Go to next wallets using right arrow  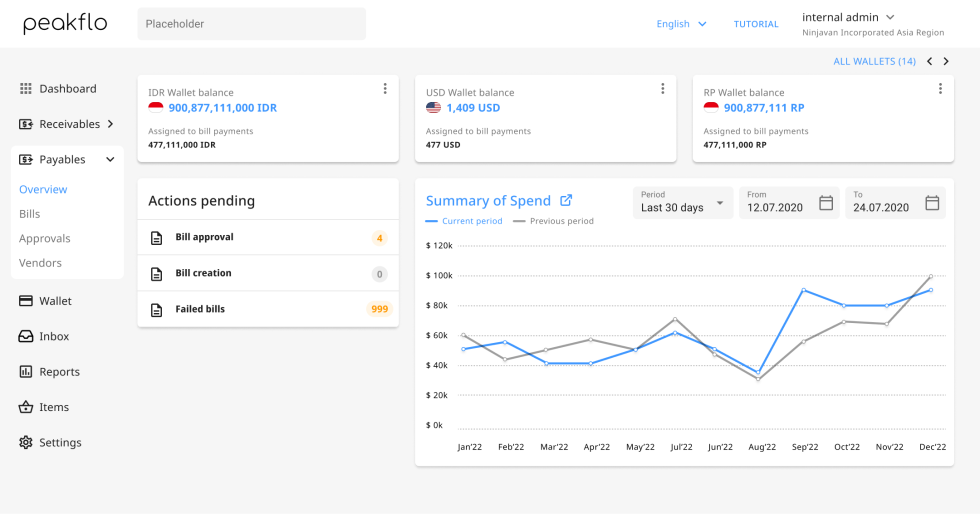pos(946,62)
